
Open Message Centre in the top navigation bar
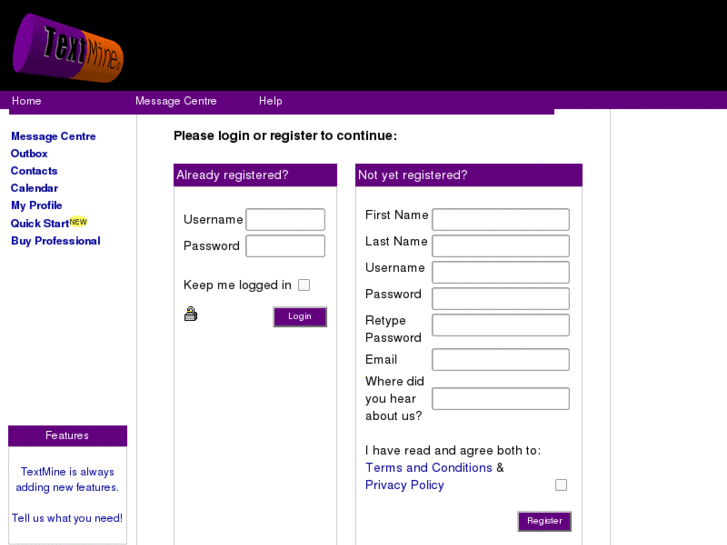click(x=176, y=101)
